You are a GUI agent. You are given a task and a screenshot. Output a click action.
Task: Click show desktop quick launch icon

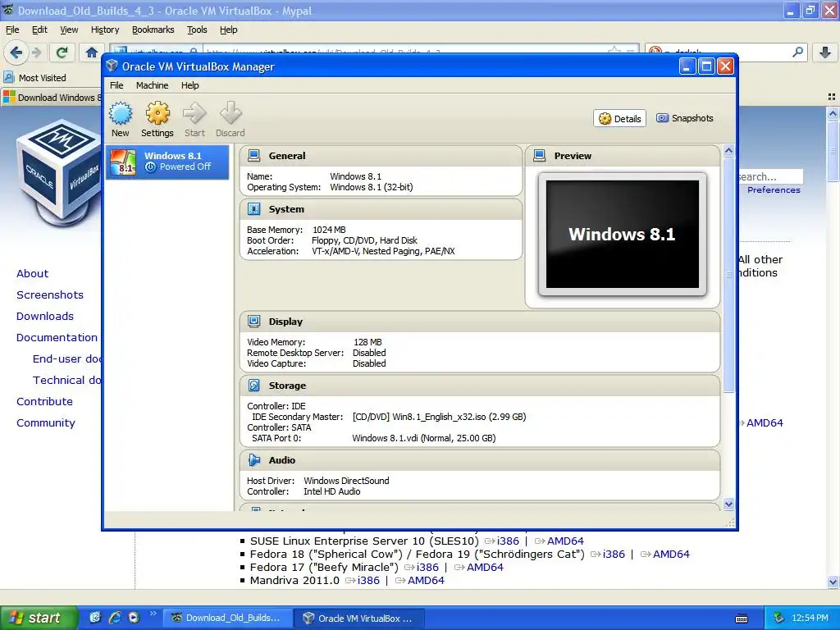pyautogui.click(x=95, y=618)
